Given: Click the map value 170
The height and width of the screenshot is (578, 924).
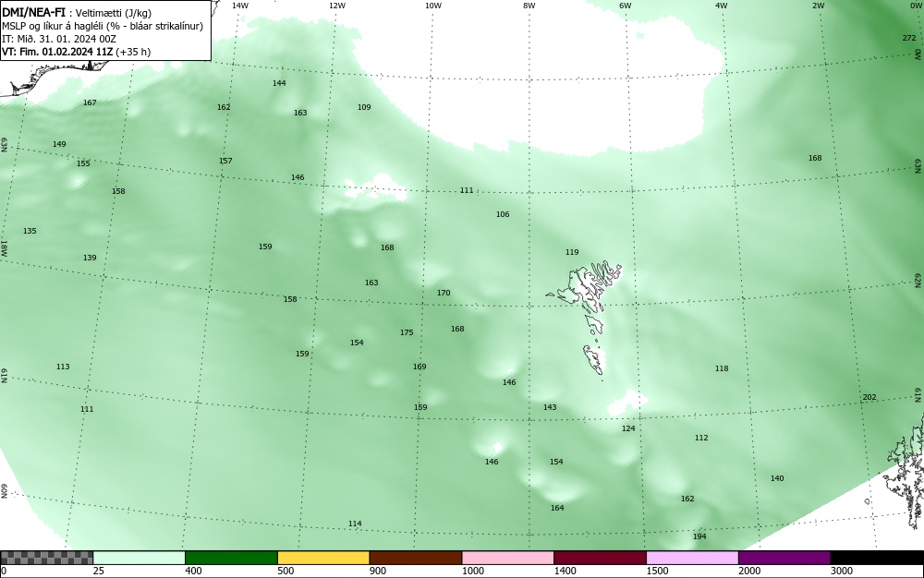Looking at the screenshot, I should tap(444, 293).
